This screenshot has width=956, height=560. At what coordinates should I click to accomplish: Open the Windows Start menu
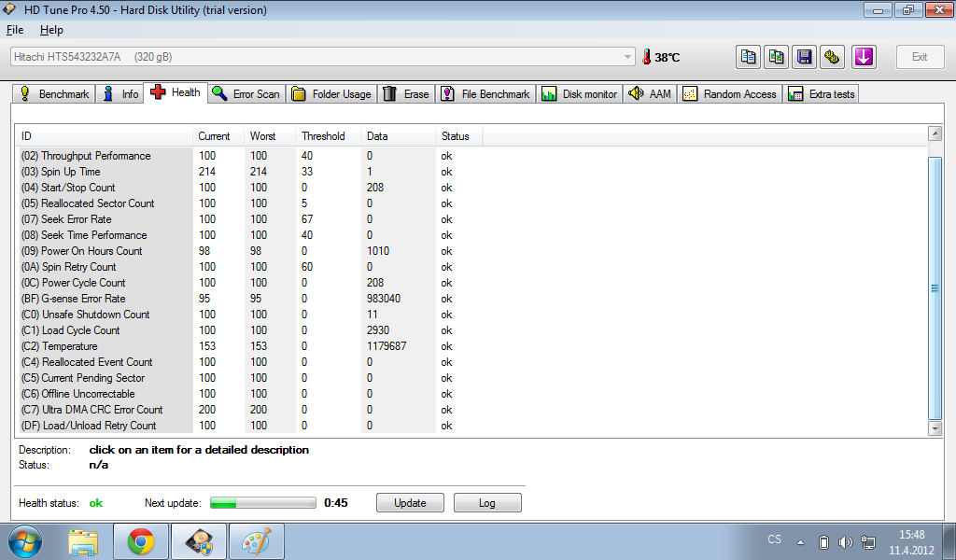[x=24, y=541]
